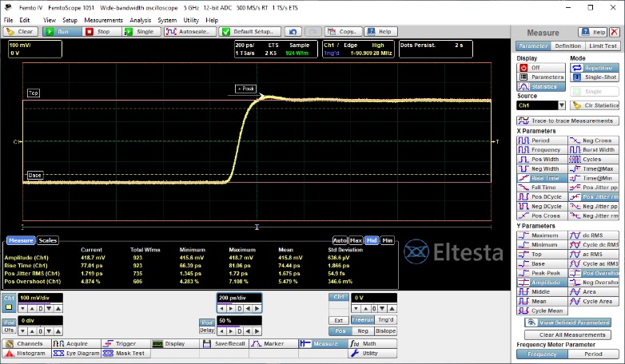
Task: Expand the Source Ch1 dropdown
Action: (x=561, y=105)
